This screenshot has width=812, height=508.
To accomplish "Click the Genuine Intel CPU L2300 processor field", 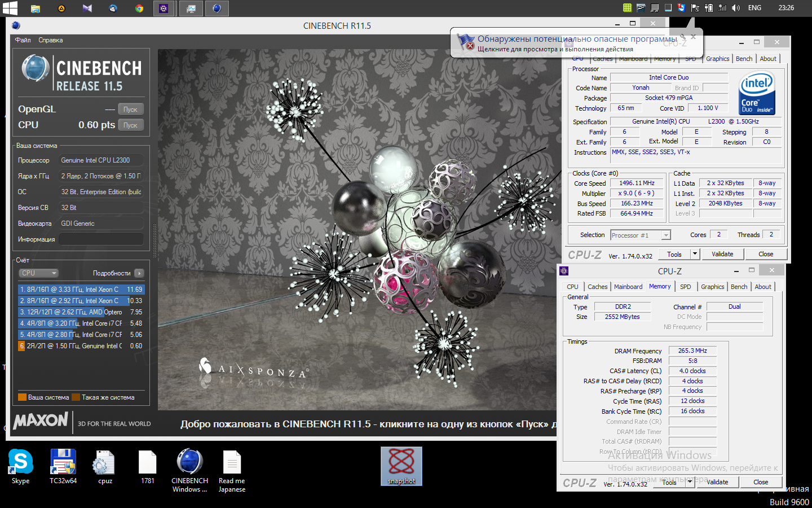I will 101,160.
